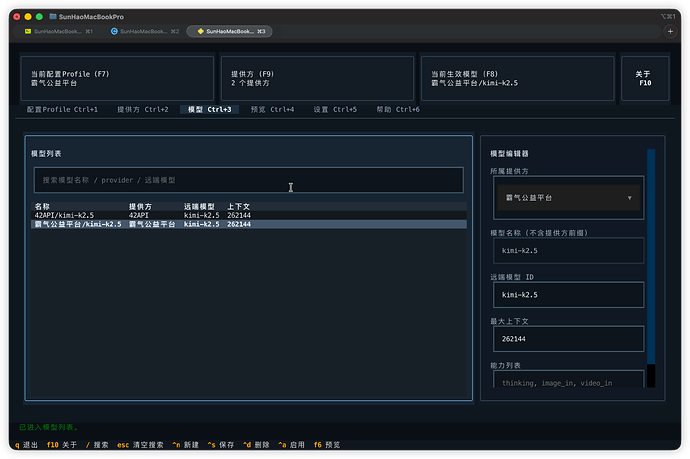Screen dimensions: 690x459
Task: Click f10 关于 in footer bar
Action: click(x=62, y=445)
